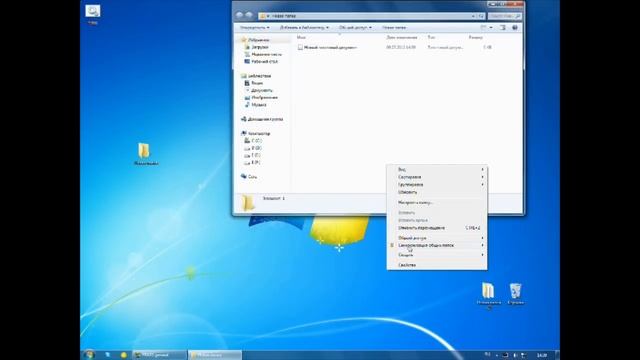Image resolution: width=640 pixels, height=360 pixels.
Task: Sort by the Тип column header
Action: (x=431, y=37)
